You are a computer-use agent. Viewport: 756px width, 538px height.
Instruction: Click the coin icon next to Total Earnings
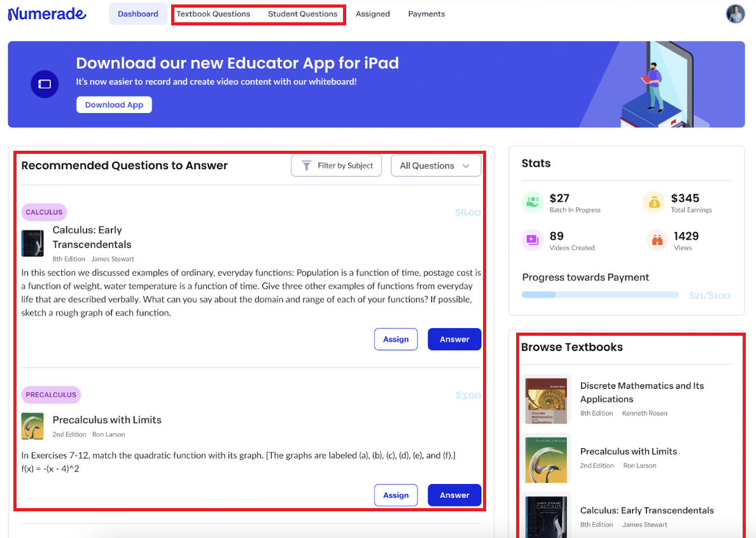(x=654, y=202)
